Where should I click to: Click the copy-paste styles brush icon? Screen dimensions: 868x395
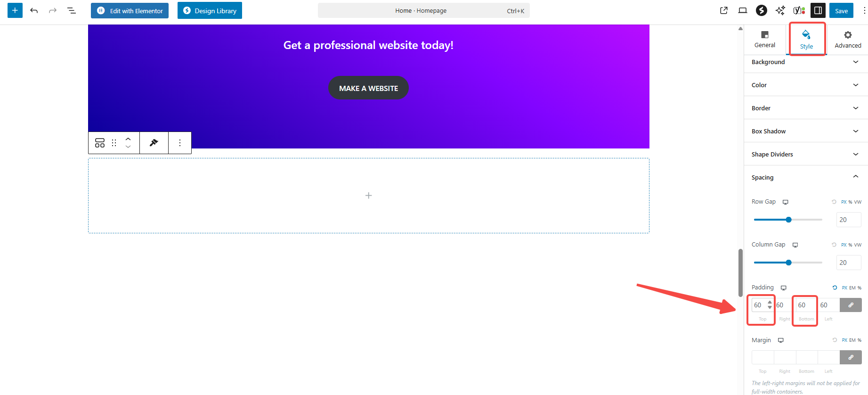(154, 143)
